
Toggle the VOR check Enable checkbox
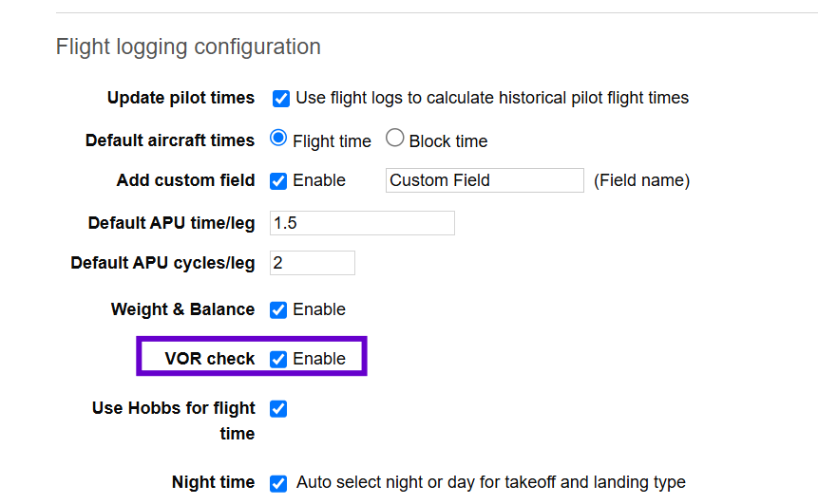click(x=278, y=359)
